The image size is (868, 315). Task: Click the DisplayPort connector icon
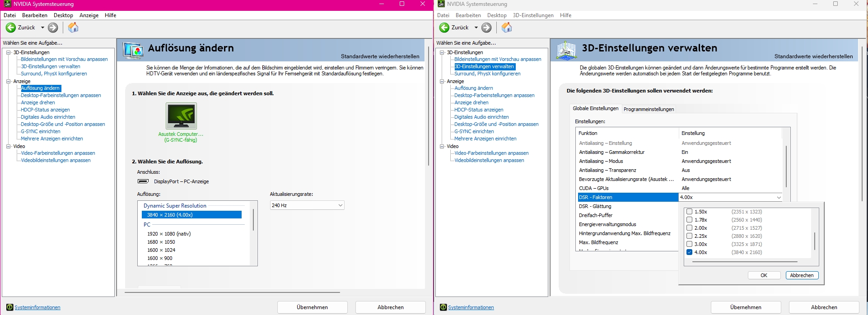pos(143,181)
